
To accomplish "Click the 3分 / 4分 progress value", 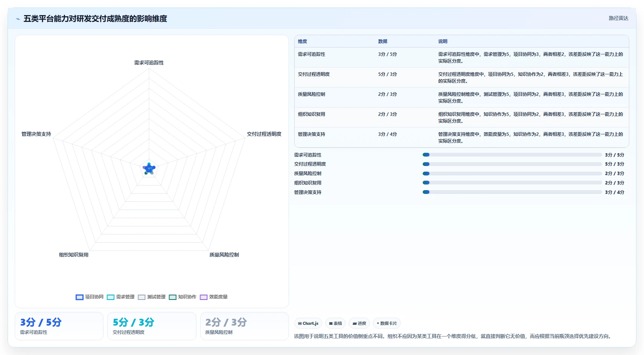I will (615, 192).
